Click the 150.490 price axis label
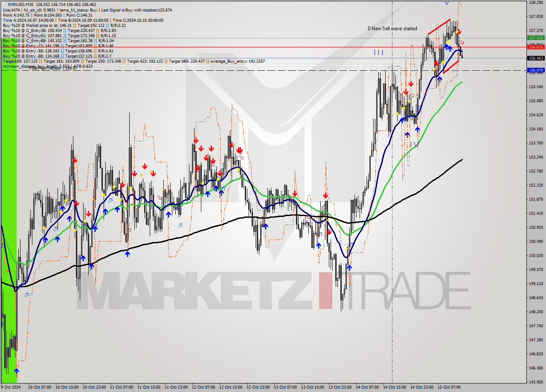 [535, 241]
